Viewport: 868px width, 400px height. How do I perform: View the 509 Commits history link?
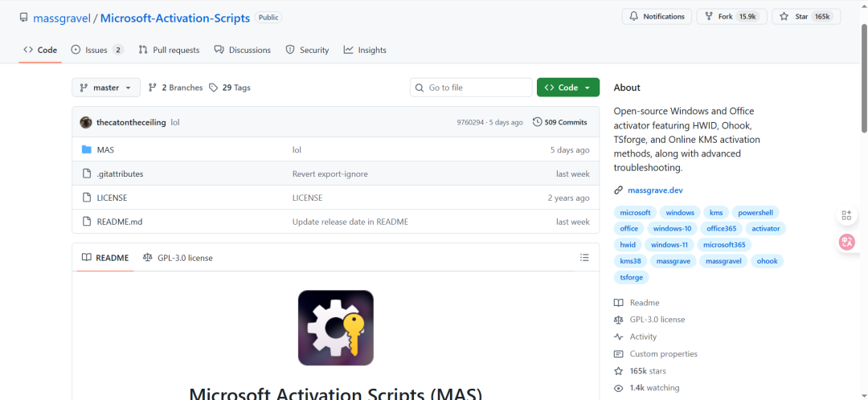click(560, 122)
